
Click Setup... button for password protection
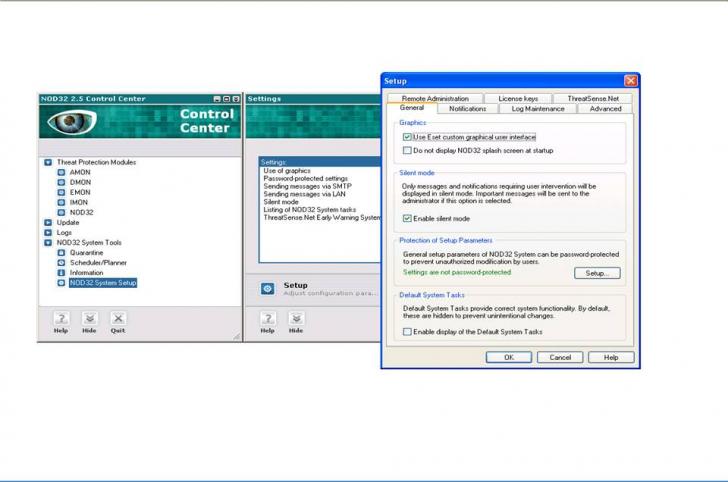click(597, 273)
